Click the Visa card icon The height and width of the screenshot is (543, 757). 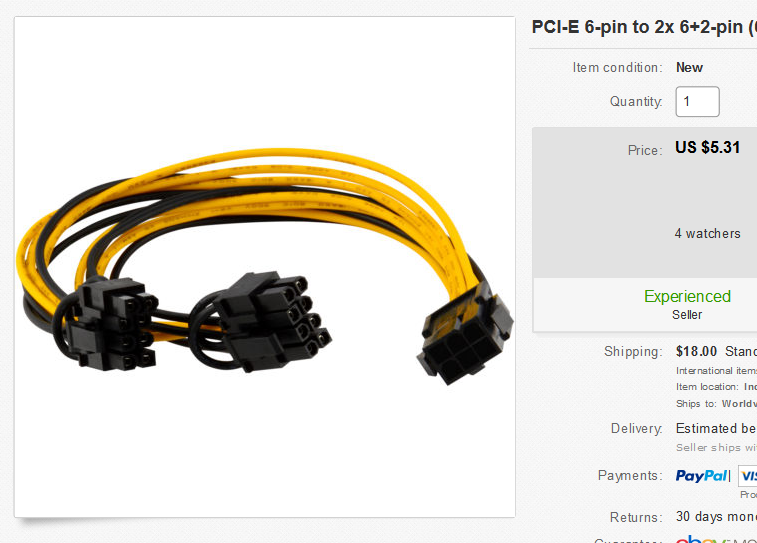[748, 476]
